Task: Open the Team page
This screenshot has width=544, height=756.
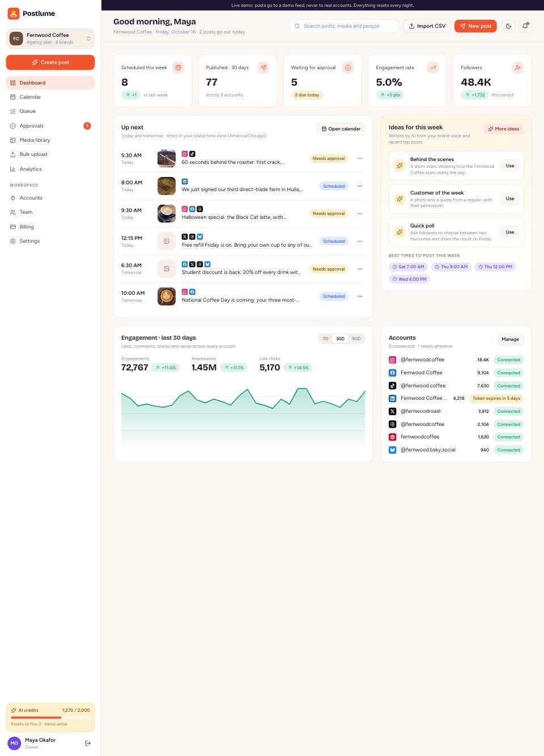Action: click(x=50, y=212)
